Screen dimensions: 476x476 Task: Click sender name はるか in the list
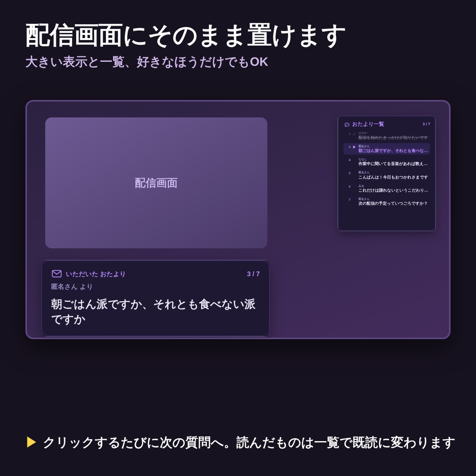point(363,133)
